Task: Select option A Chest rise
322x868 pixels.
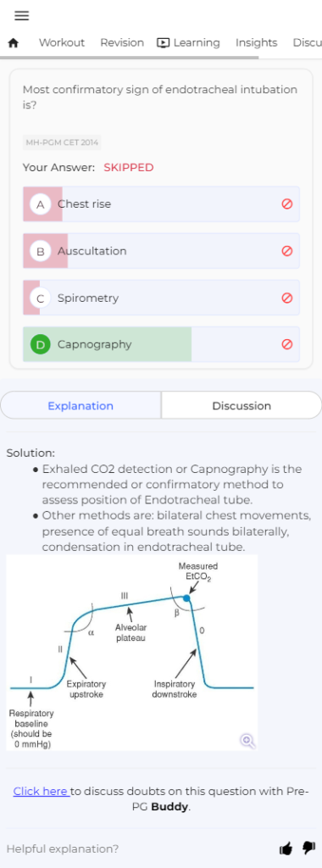Action: [x=161, y=204]
